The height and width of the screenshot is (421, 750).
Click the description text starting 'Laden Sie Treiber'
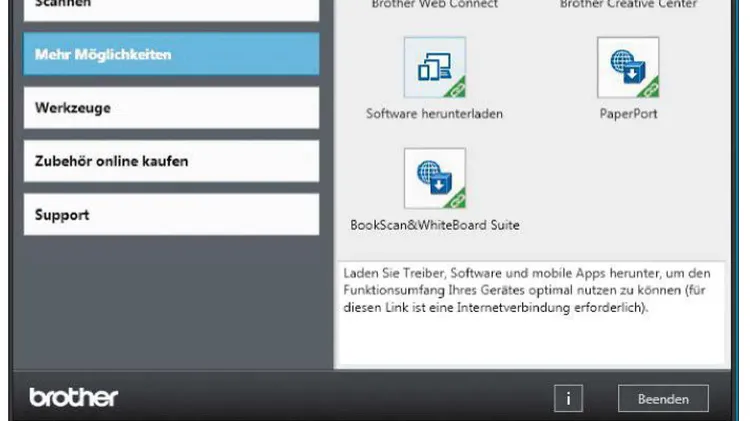527,290
